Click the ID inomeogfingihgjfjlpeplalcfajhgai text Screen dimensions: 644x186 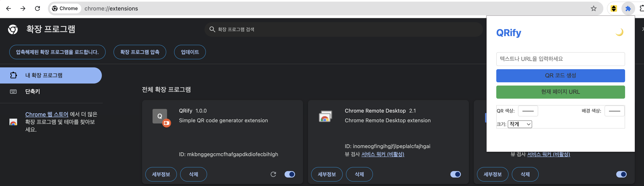pos(387,146)
